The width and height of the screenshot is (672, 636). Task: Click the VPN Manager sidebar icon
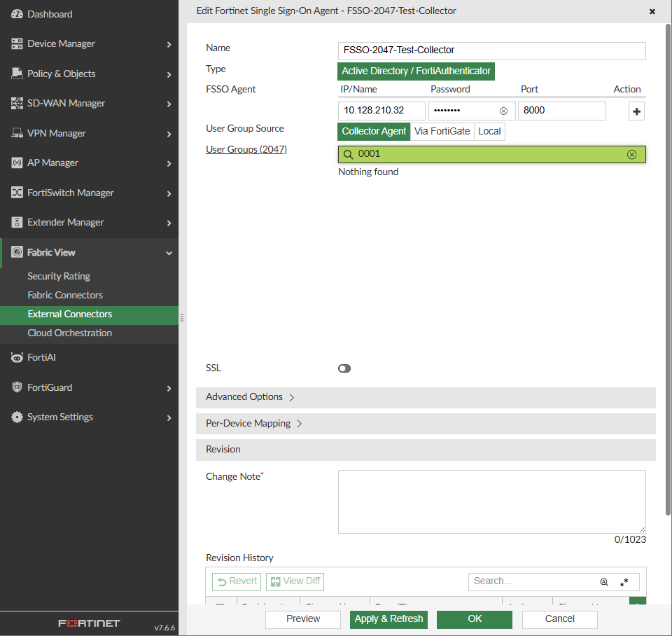pos(17,133)
